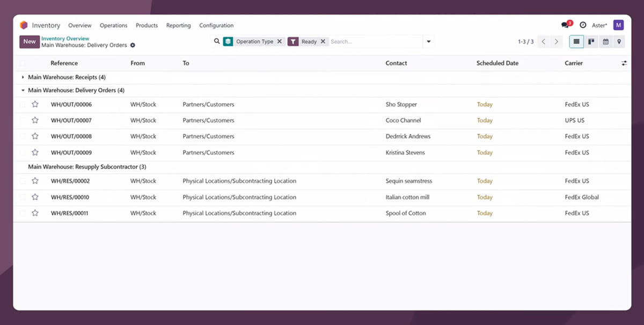Open record WH/RES/00010
This screenshot has height=325, width=644.
click(70, 197)
